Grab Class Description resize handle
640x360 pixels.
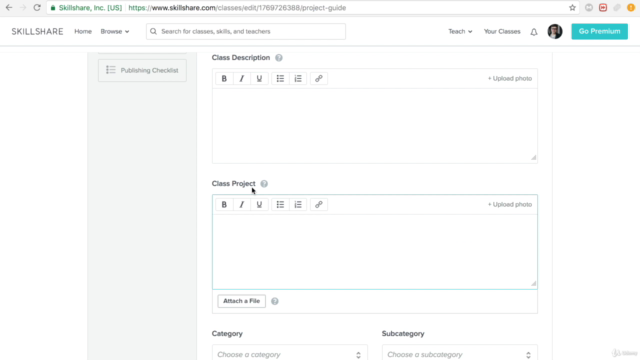(533, 158)
